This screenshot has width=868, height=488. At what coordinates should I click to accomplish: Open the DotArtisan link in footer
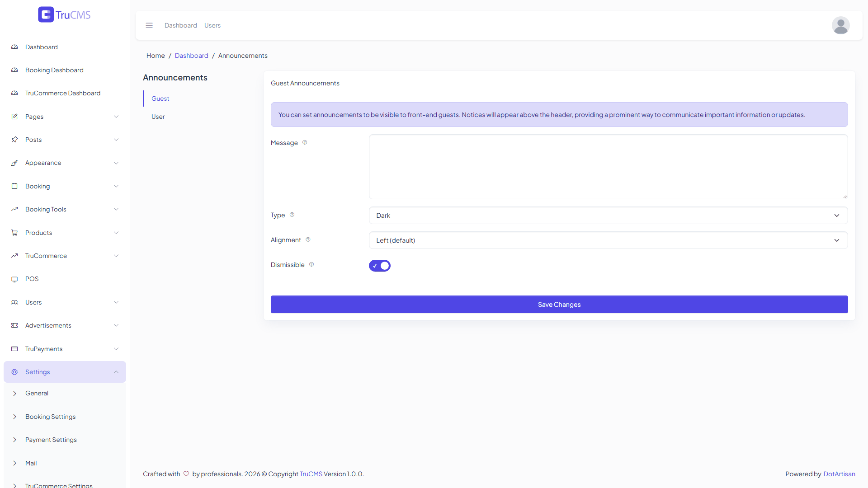click(839, 474)
